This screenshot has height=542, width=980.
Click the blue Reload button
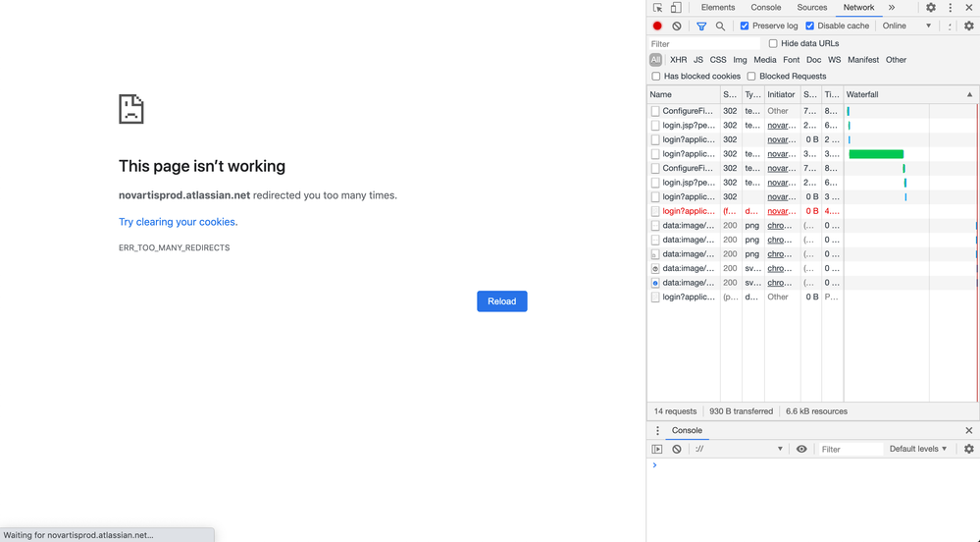[x=502, y=301]
